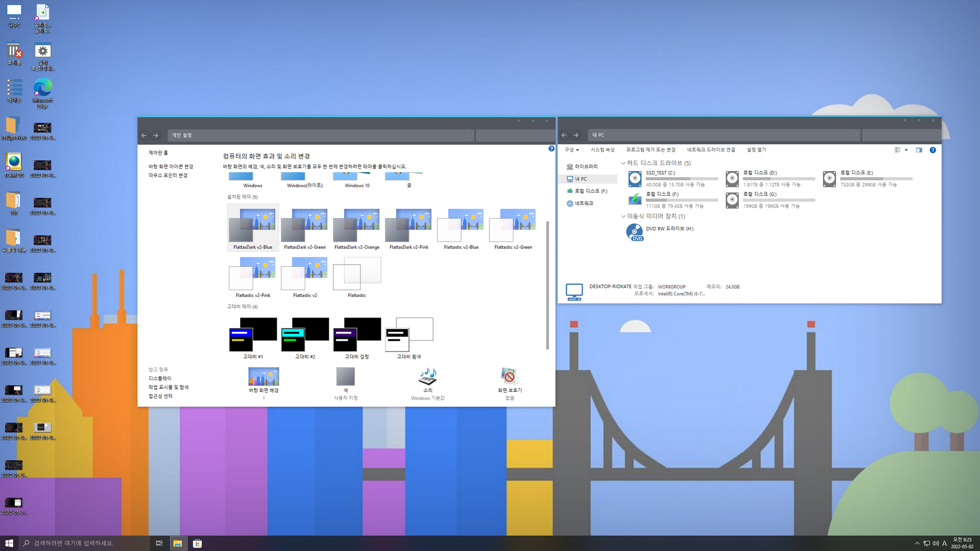Click 프로그램 제거 또는 변경
The width and height of the screenshot is (980, 551).
[651, 150]
